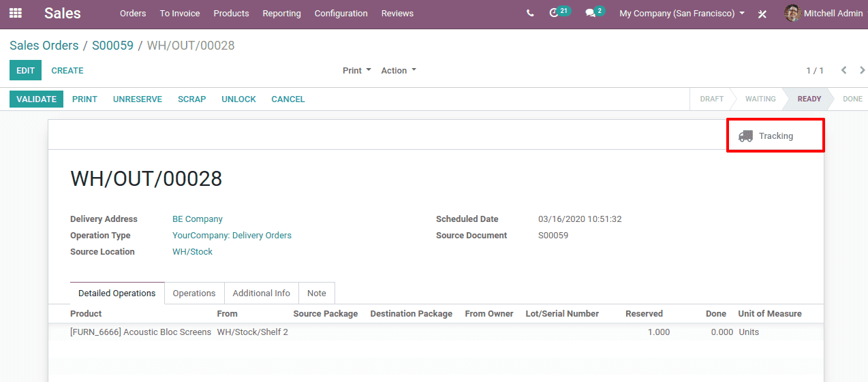Image resolution: width=868 pixels, height=382 pixels.
Task: Switch to Additional Info tab
Action: [x=262, y=293]
